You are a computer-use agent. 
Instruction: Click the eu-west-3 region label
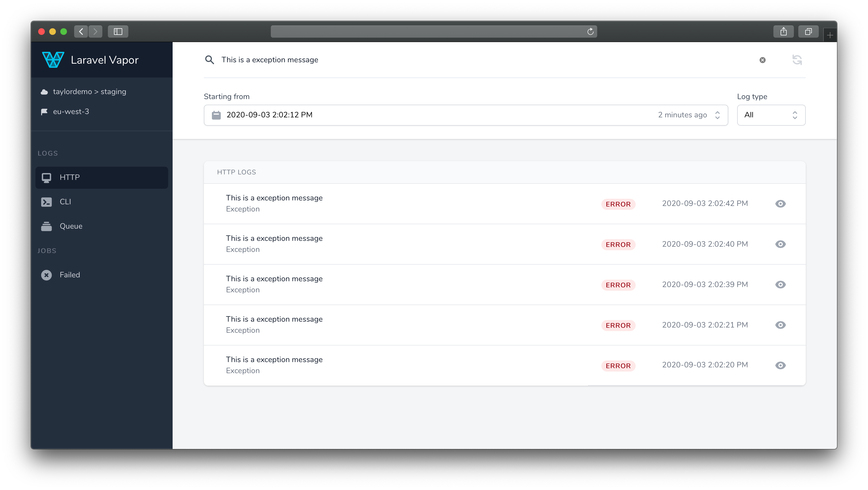point(71,112)
